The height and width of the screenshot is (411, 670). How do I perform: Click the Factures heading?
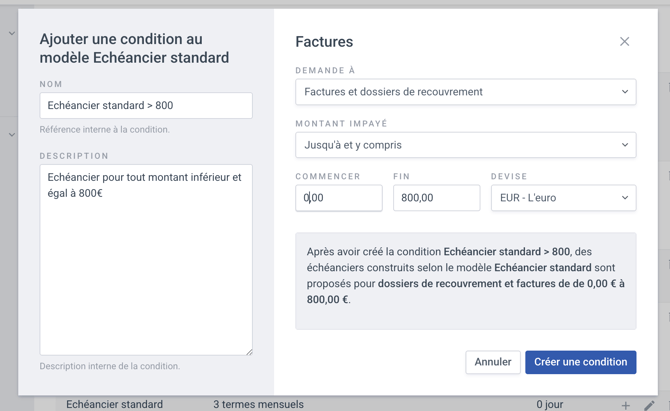tap(324, 42)
